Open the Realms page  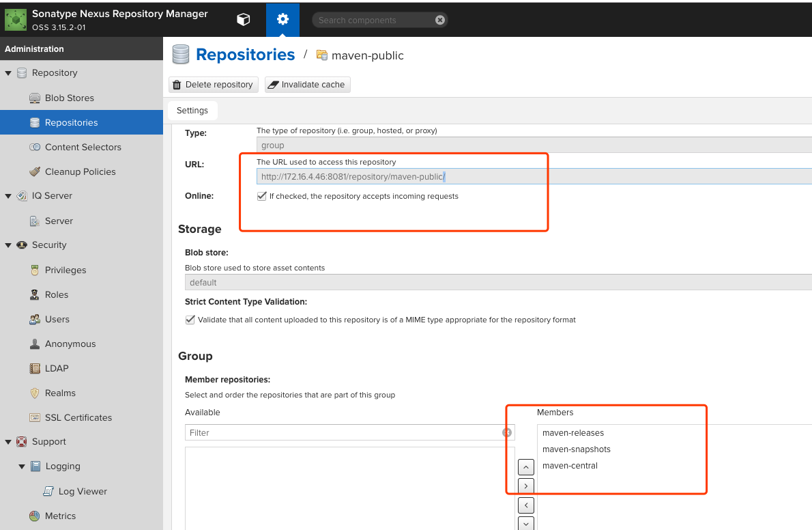tap(60, 393)
